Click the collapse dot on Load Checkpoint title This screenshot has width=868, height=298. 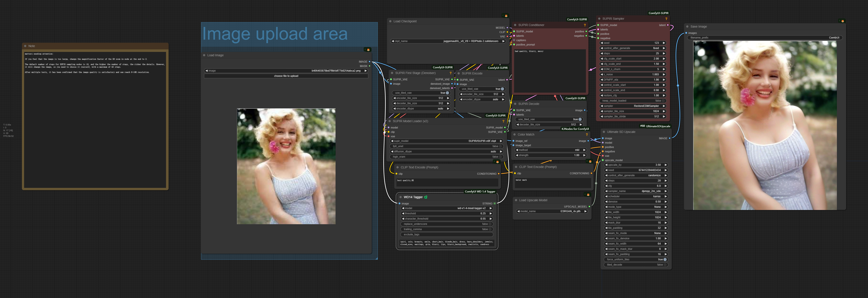point(391,21)
